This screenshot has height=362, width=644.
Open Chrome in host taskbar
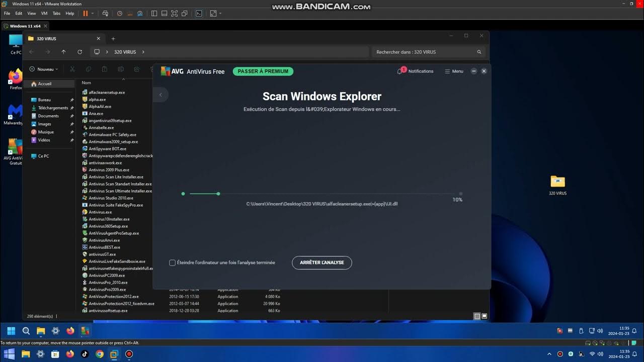tap(100, 354)
